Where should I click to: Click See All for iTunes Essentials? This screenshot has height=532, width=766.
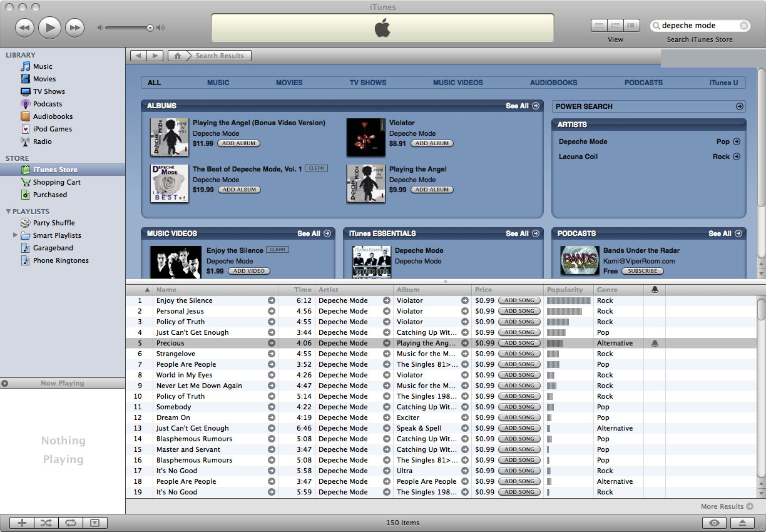(x=523, y=233)
